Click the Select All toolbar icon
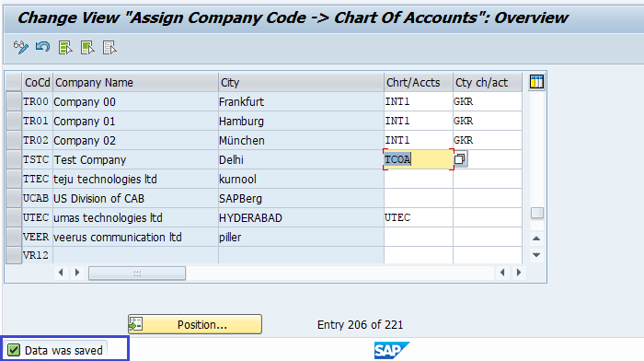Viewport: 644px width, 361px height. [x=65, y=47]
